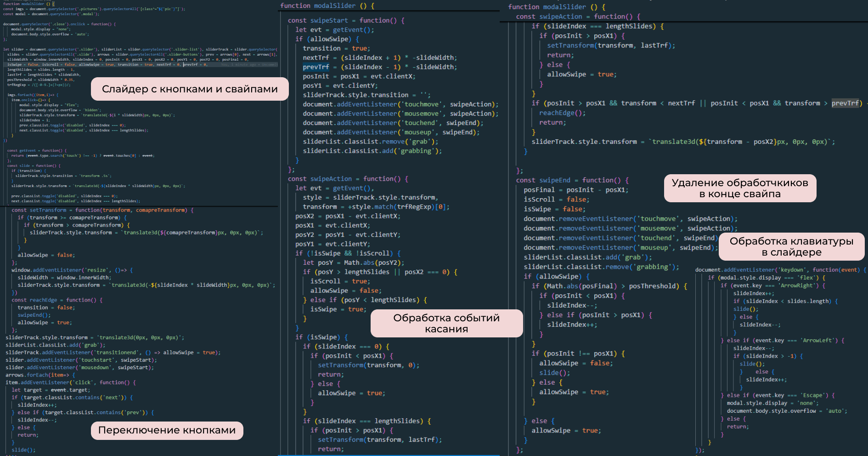Click "transform = +style.match(trfRegExp)[0];" line

point(376,207)
